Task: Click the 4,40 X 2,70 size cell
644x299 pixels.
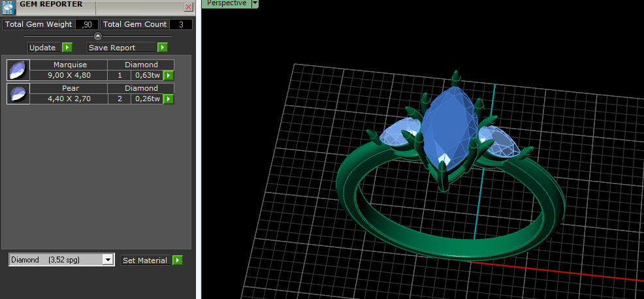Action: point(69,99)
